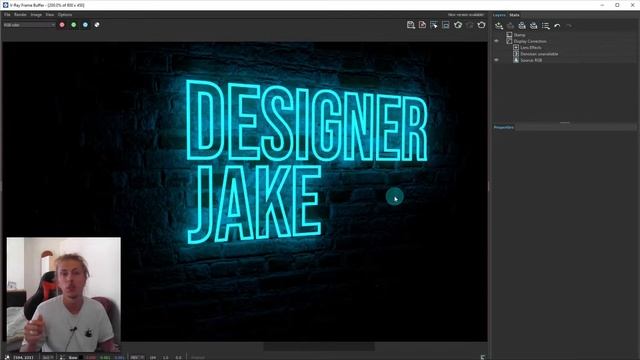The image size is (640, 360).
Task: Click the horizontal scrollbar below render view
Action: pos(319,347)
